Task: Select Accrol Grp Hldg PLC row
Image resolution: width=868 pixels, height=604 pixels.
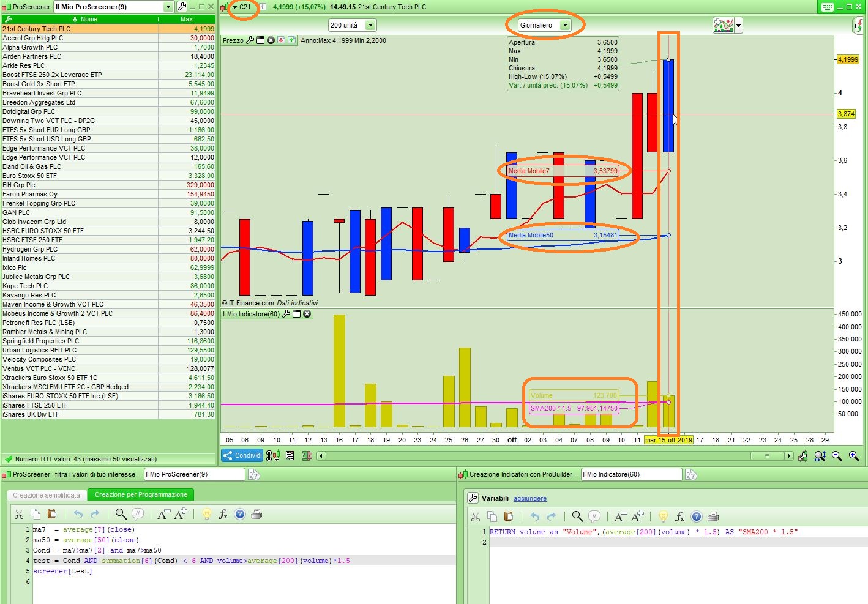Action: pos(108,38)
